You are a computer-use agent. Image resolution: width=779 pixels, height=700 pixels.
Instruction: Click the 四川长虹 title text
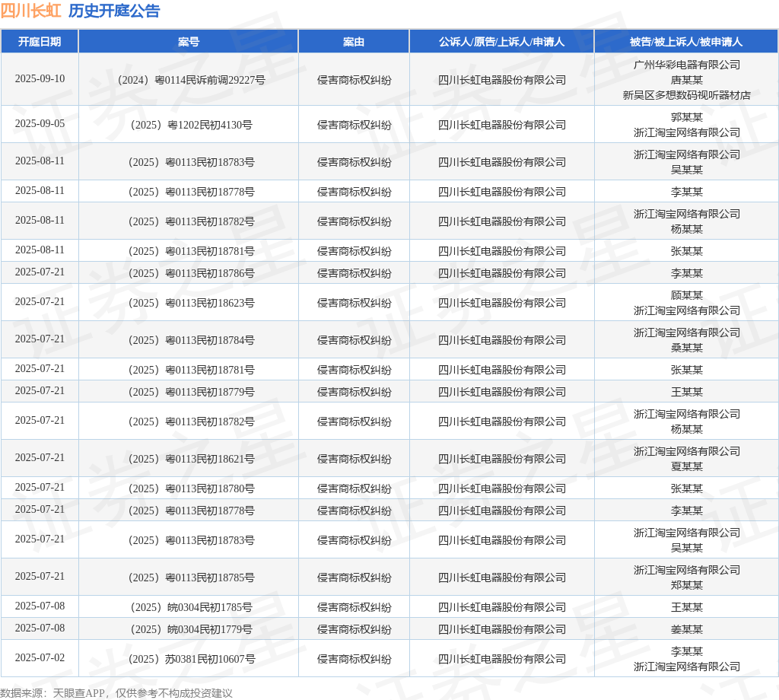tap(30, 11)
